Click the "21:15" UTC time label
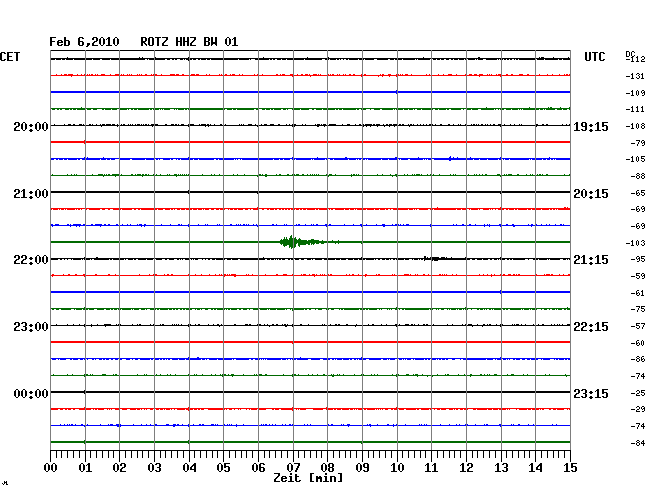 [591, 260]
